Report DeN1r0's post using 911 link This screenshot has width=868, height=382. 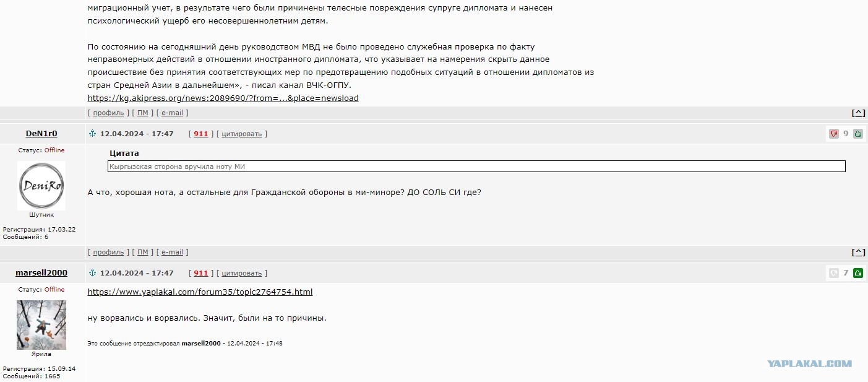(x=201, y=134)
